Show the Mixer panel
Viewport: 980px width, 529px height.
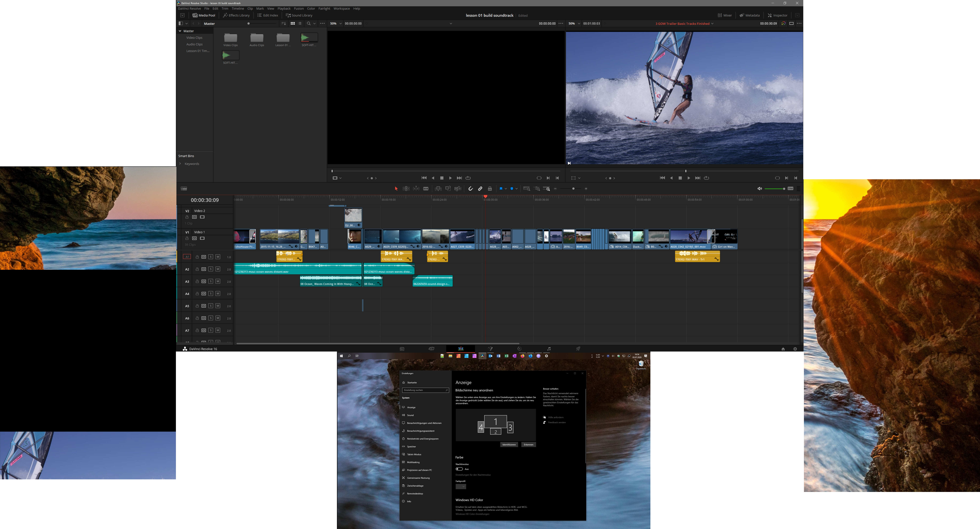point(725,15)
